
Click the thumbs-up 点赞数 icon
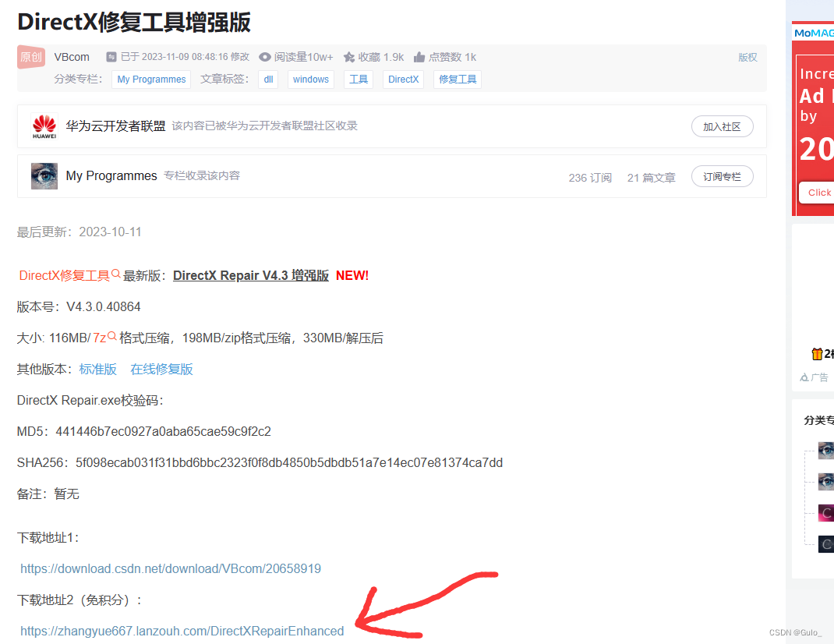pos(419,57)
